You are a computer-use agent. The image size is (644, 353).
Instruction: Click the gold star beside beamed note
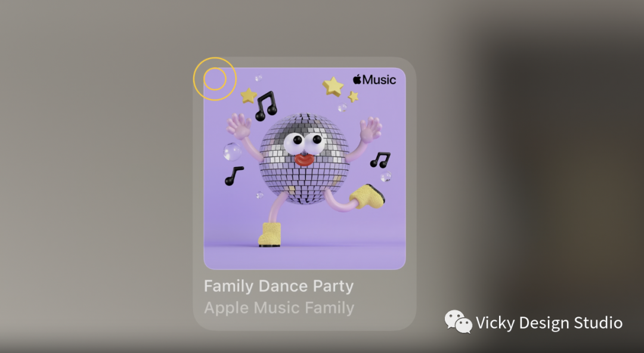(x=249, y=96)
